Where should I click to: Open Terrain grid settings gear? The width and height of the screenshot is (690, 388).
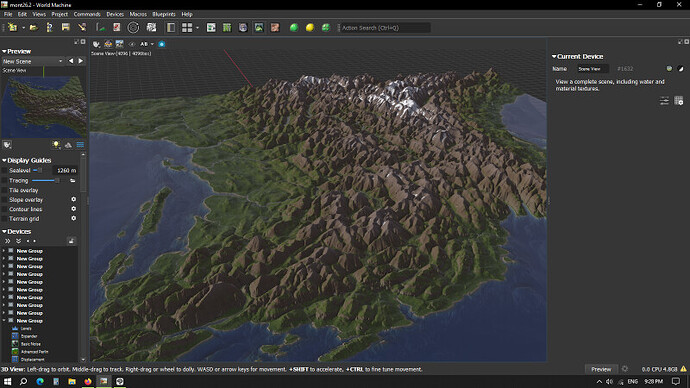[73, 218]
